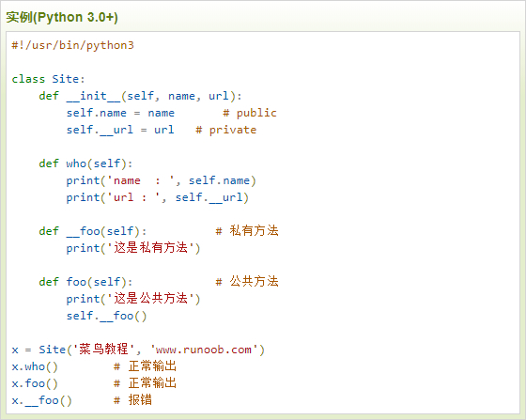Screen dimensions: 526x420
Task: Click the comment '# public'
Action: [x=250, y=113]
